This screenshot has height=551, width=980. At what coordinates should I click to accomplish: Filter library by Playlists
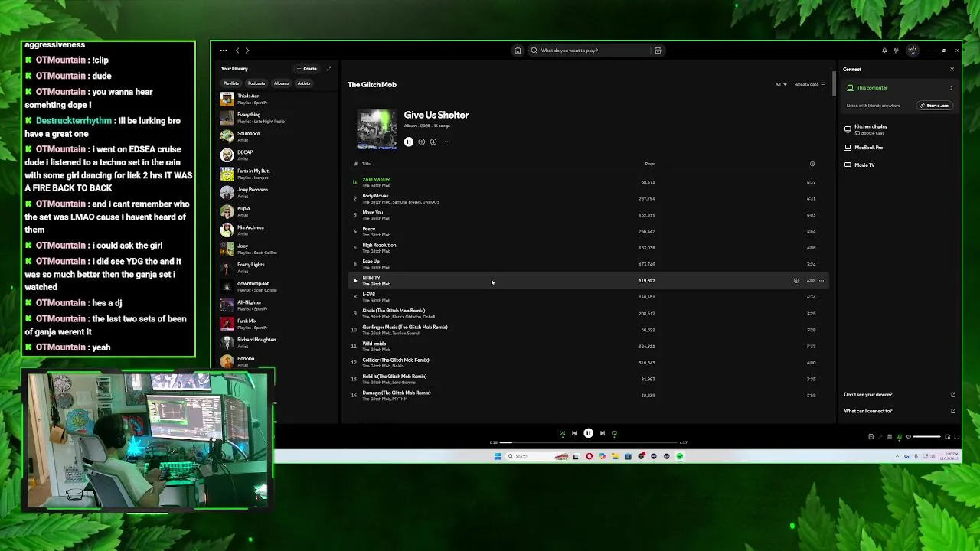230,83
